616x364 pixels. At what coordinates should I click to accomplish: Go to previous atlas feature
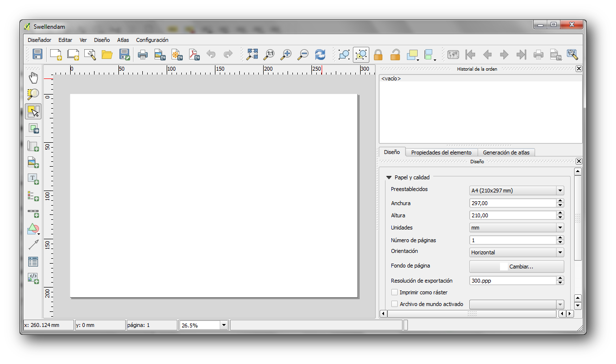click(487, 54)
